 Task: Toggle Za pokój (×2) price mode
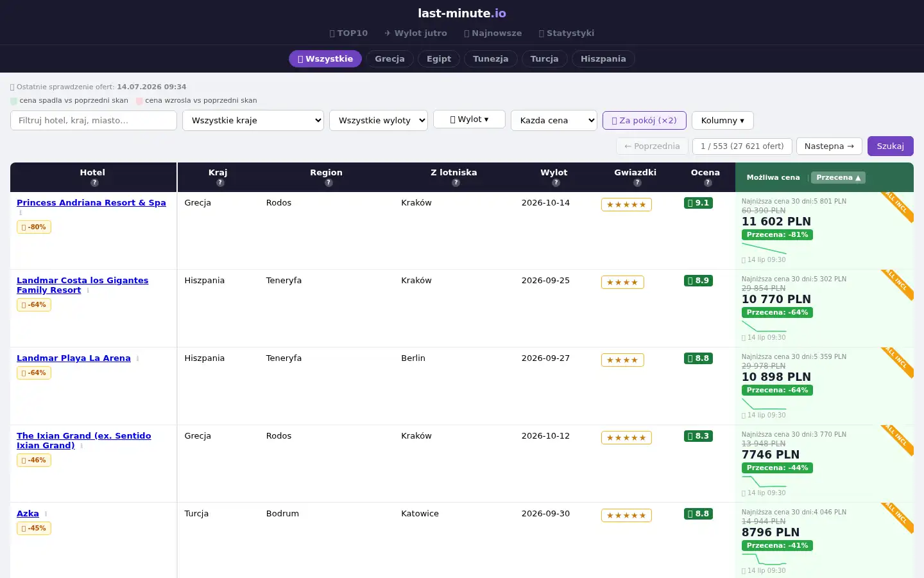click(x=644, y=120)
